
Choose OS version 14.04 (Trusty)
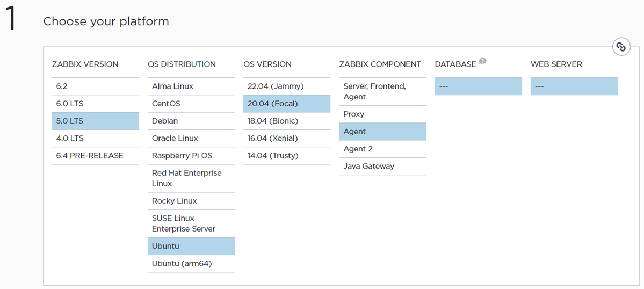(x=287, y=156)
